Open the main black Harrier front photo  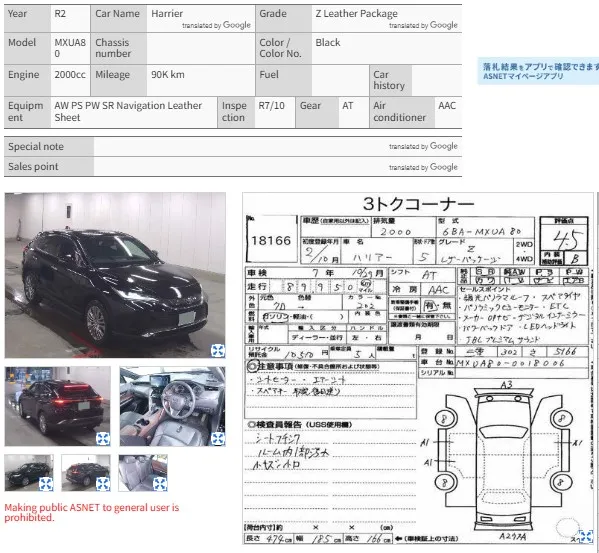pyautogui.click(x=115, y=275)
